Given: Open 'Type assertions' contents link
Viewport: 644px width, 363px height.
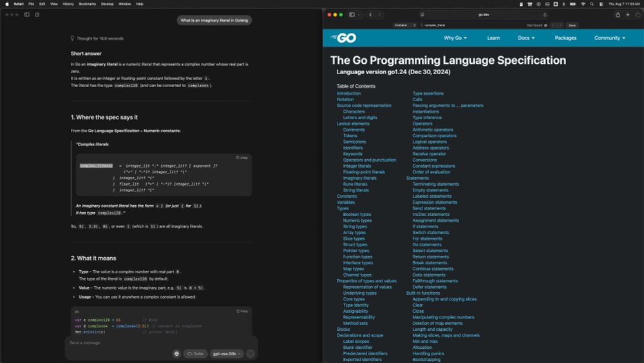Looking at the screenshot, I should click(x=428, y=93).
